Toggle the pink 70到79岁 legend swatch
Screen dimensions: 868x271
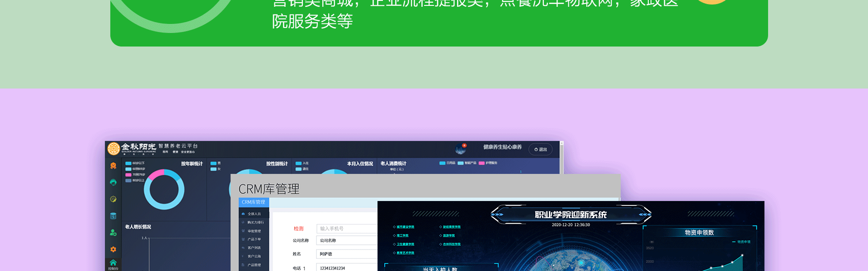click(128, 175)
